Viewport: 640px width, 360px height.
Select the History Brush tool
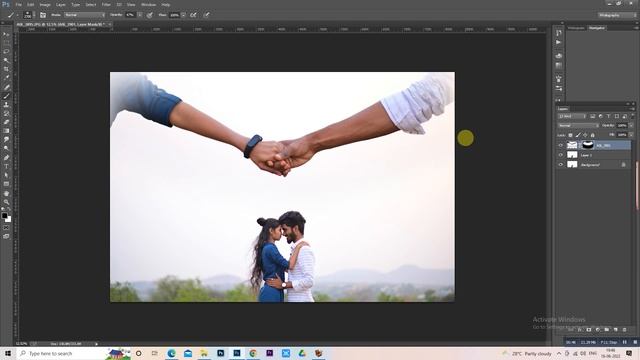(6, 113)
